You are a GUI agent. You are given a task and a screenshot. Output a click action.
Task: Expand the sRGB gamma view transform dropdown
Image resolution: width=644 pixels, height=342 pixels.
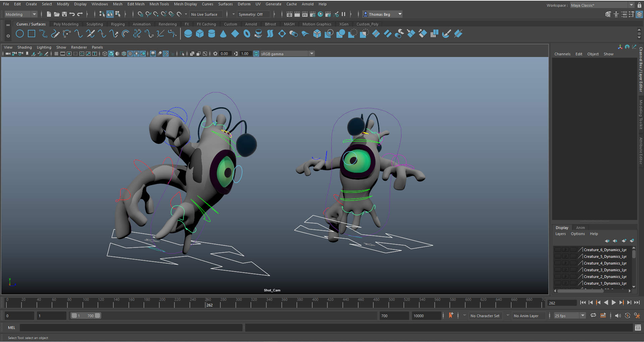[x=312, y=54]
